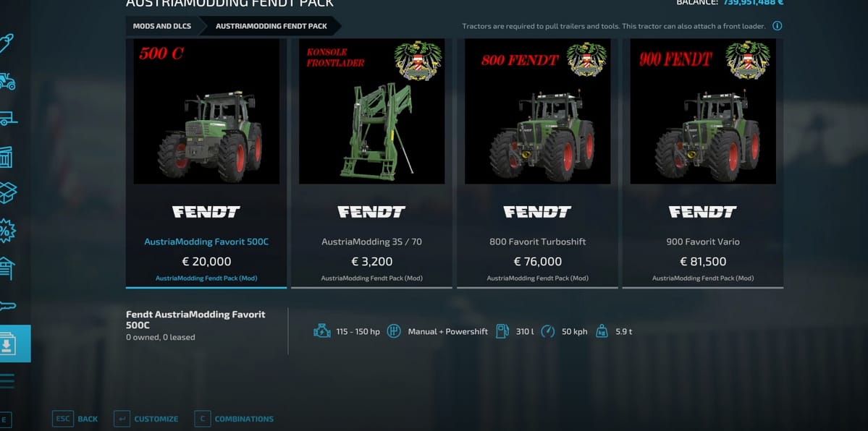This screenshot has width=868, height=431.
Task: Choose the 800 Favorit Turboshift tractor
Action: click(537, 163)
